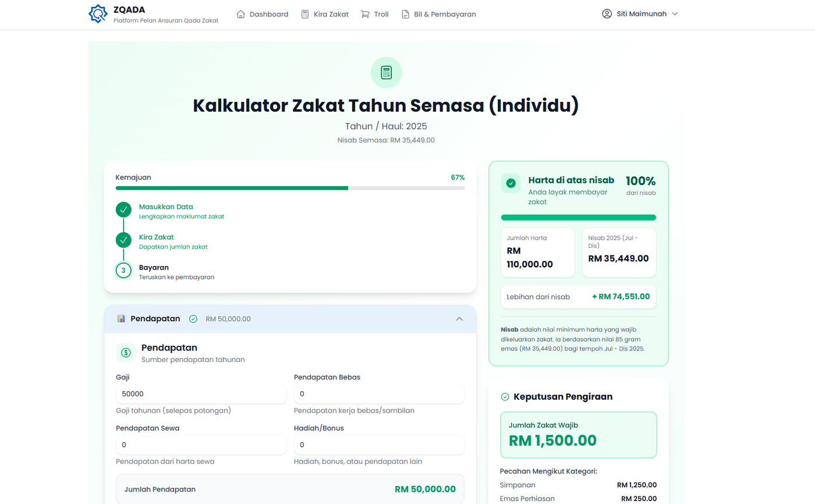The width and height of the screenshot is (815, 504).
Task: Click the user profile avatar icon
Action: pyautogui.click(x=607, y=14)
